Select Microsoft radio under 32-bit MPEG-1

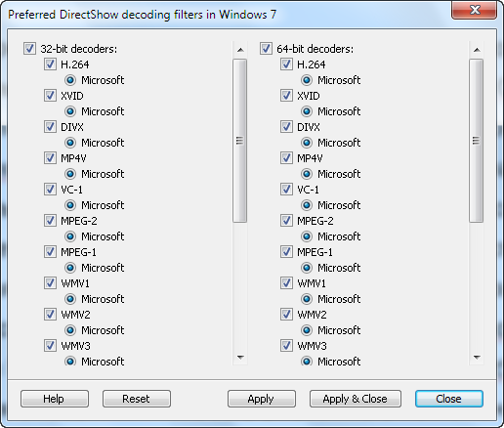(70, 268)
